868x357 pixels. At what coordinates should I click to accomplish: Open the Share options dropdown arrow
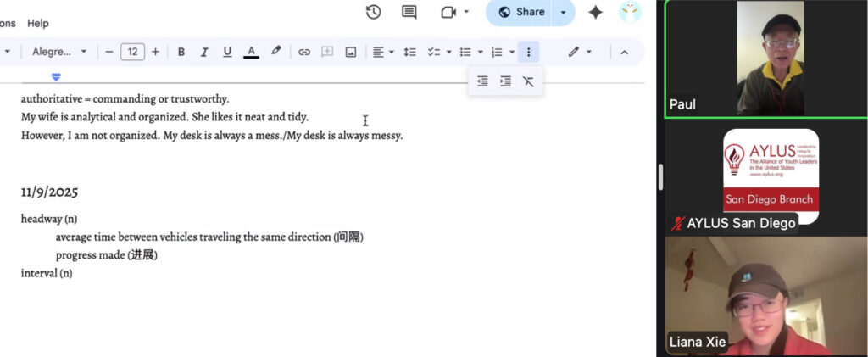click(564, 12)
